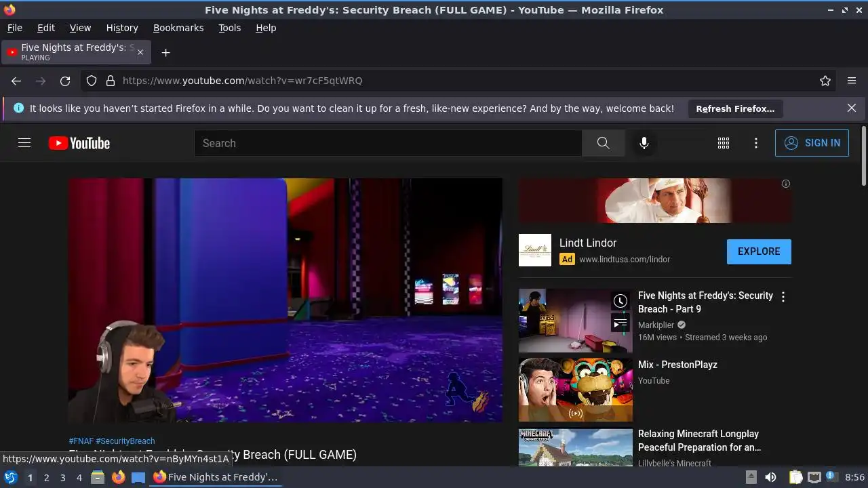This screenshot has width=868, height=488.
Task: Select the Five Nights at Freddy's tab
Action: coord(76,52)
